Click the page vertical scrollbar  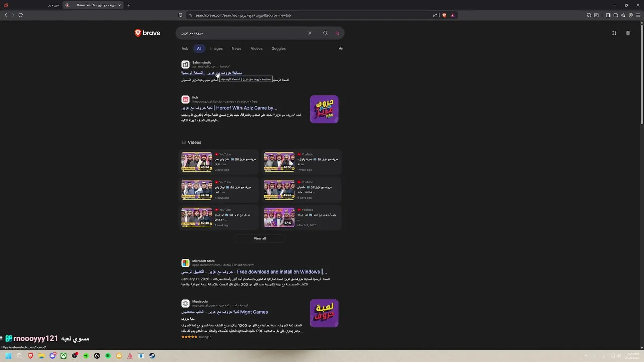(642, 75)
